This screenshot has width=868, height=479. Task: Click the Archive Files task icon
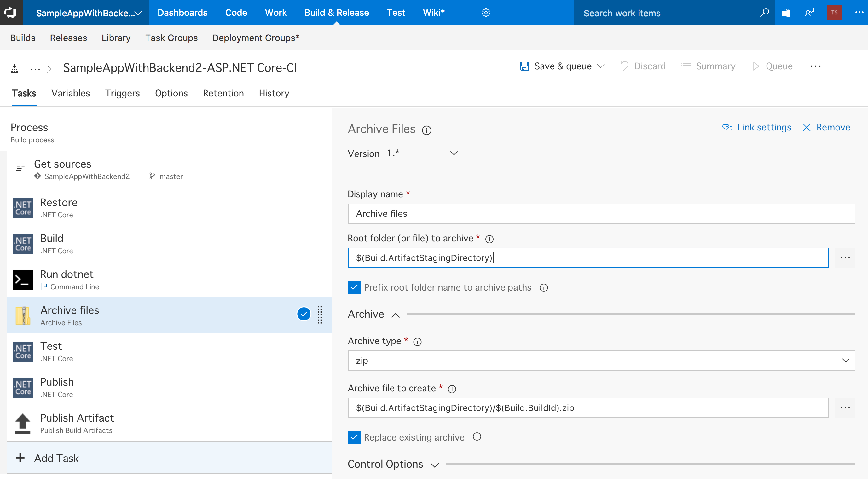(x=22, y=315)
